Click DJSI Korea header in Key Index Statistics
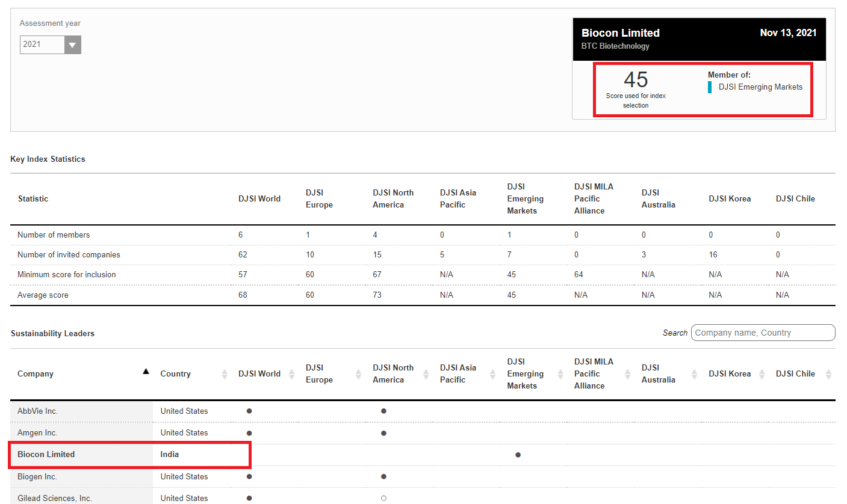The width and height of the screenshot is (847, 504). (730, 199)
